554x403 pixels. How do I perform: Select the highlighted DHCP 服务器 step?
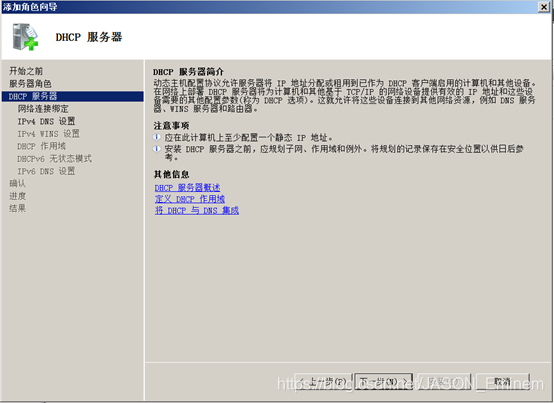tap(72, 96)
